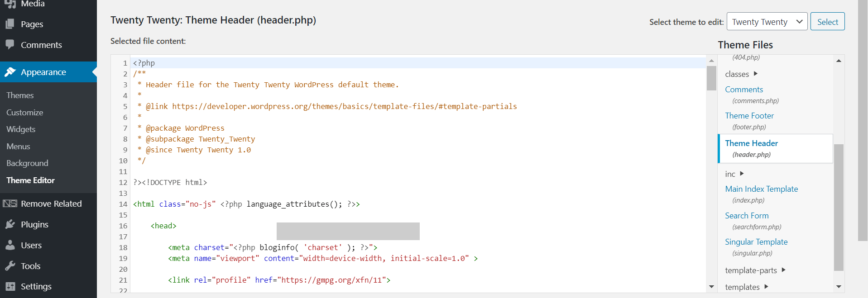Click the Media icon in sidebar
Viewport: 868px width, 298px height.
pos(10,4)
